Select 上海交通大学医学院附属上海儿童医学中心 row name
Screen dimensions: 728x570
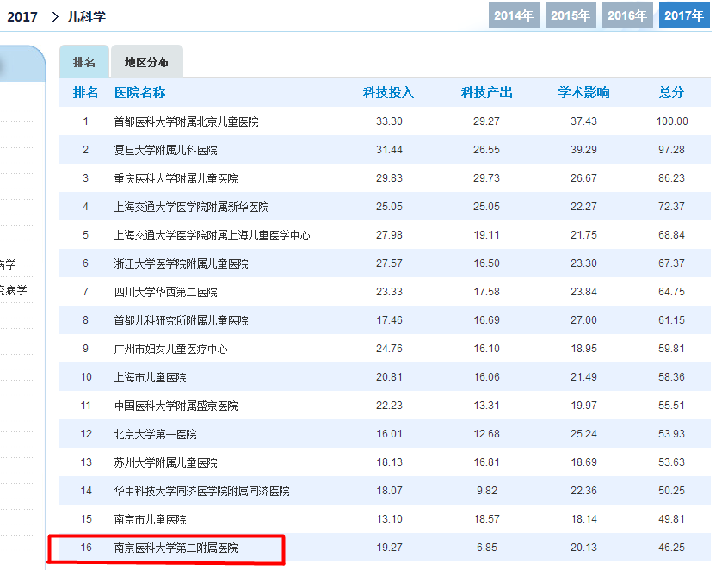tap(213, 235)
